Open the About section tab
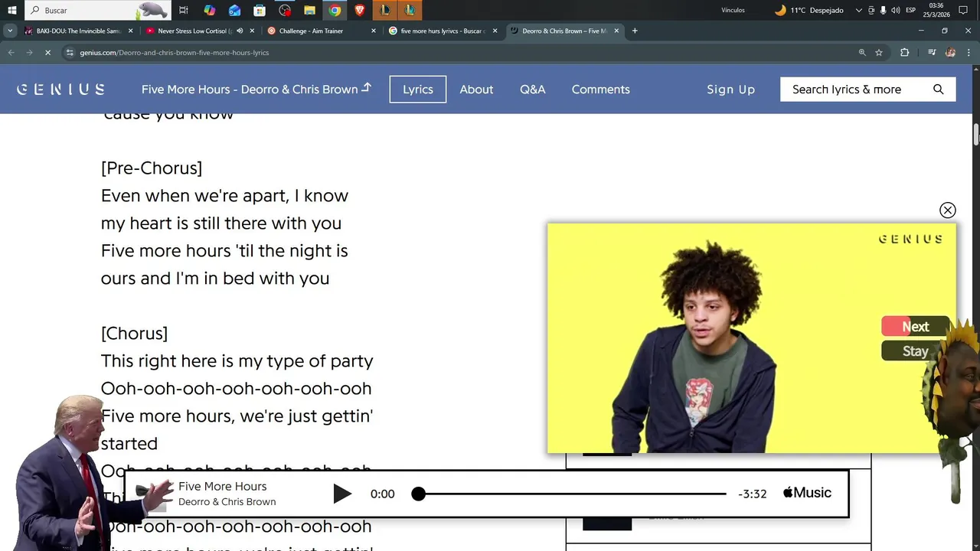Screen dimensions: 980x551 (476, 89)
